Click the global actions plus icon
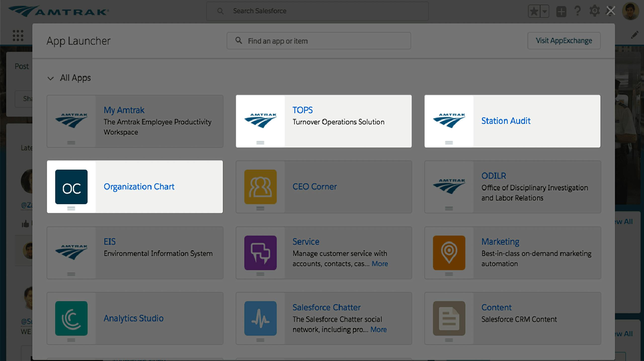This screenshot has width=644, height=361. (561, 12)
